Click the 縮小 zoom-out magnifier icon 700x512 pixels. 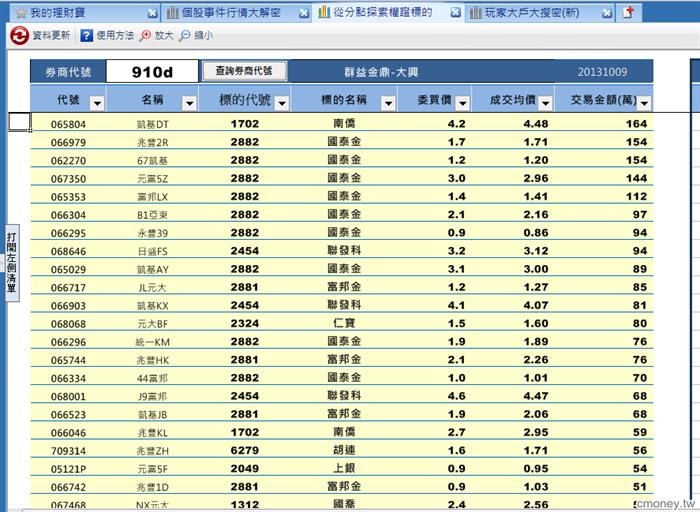coord(184,36)
